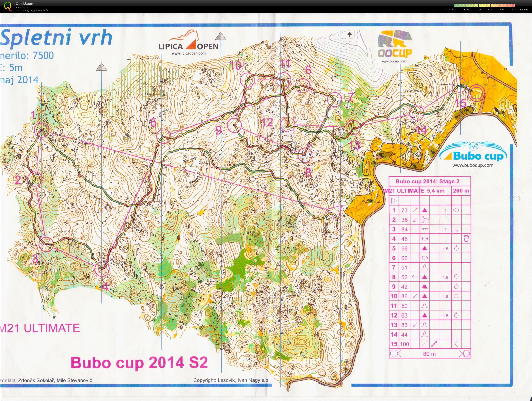Screen dimensions: 532x401
Task: Click control code 84 in the table
Action: coord(404,229)
